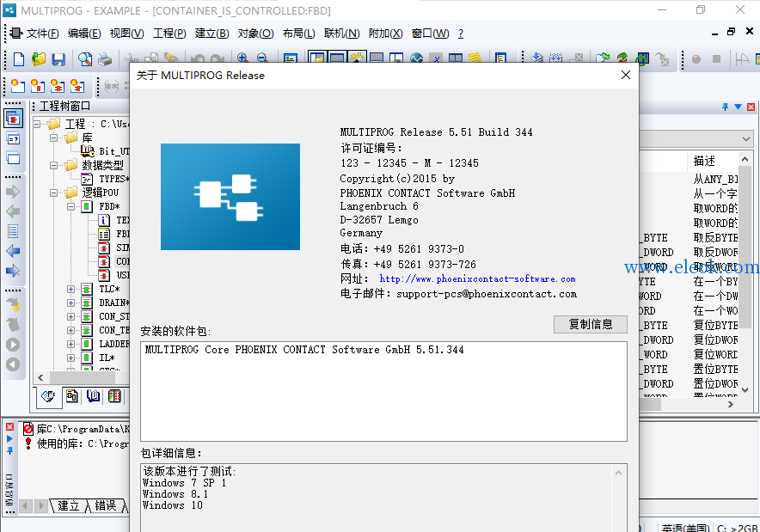Click the blue right arrow sidebar icon
760x532 pixels.
(x=13, y=271)
